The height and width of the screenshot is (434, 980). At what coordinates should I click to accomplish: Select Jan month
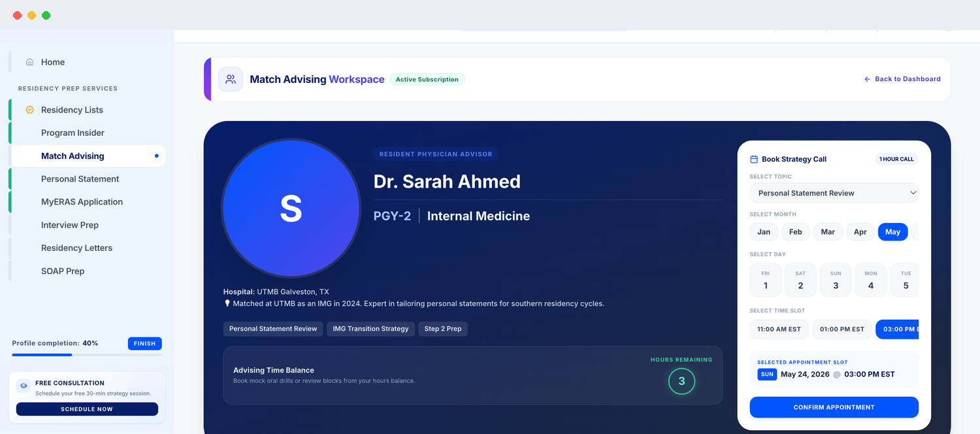coord(764,232)
